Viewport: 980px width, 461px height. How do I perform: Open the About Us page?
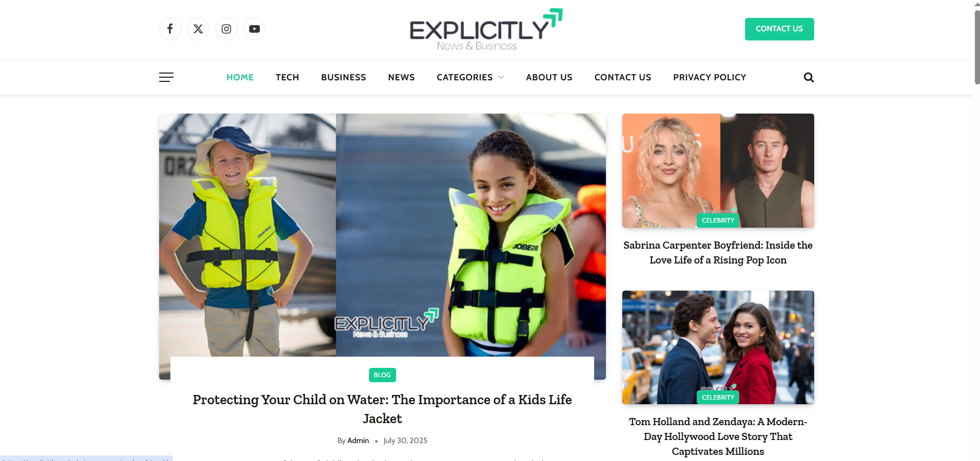(x=549, y=77)
